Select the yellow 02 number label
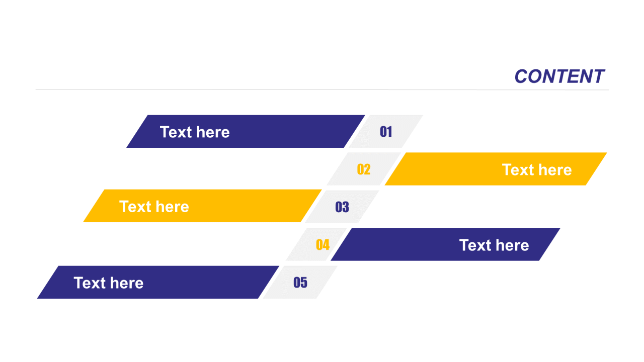The width and height of the screenshot is (644, 362). tap(364, 169)
